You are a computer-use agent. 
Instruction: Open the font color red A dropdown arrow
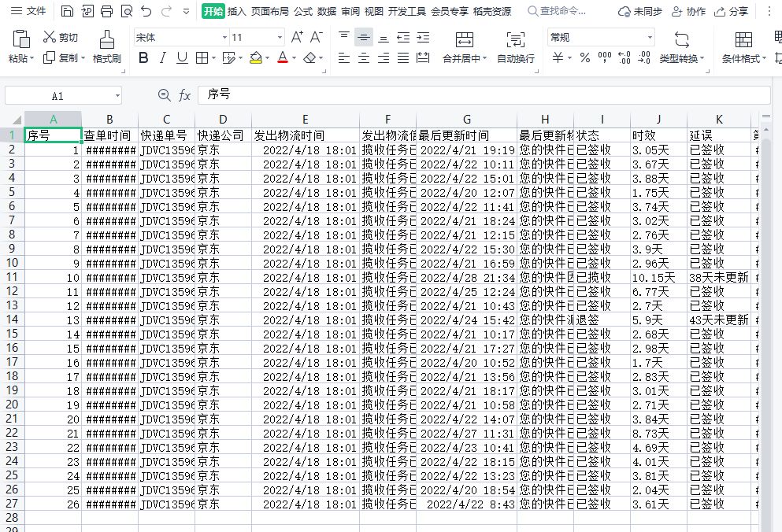pos(294,58)
